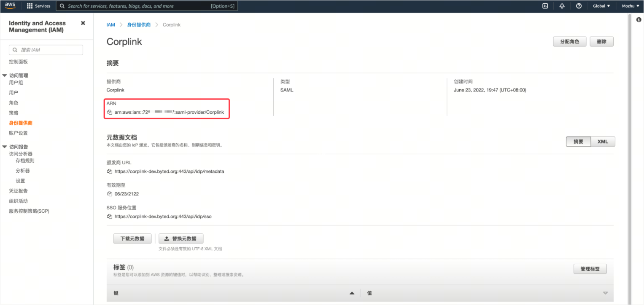The width and height of the screenshot is (644, 305).
Task: Open the notifications bell
Action: [562, 6]
